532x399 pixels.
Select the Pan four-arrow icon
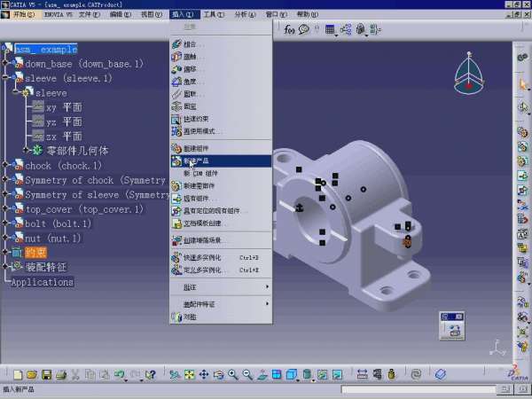(204, 374)
